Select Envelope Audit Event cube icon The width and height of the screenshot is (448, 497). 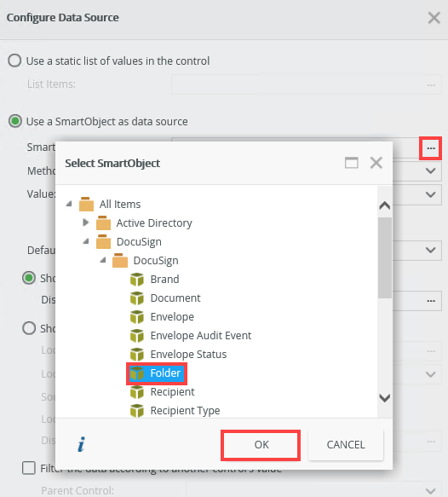click(137, 335)
